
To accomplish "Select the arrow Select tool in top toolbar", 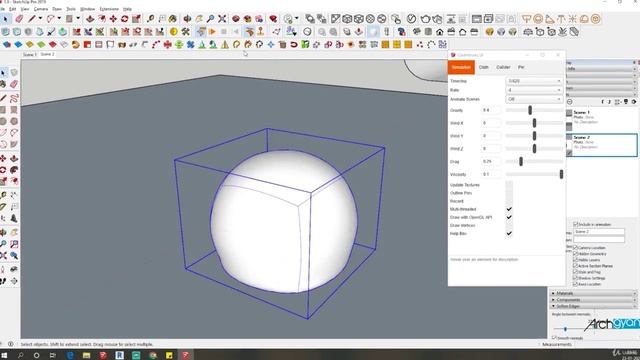I will [5, 19].
